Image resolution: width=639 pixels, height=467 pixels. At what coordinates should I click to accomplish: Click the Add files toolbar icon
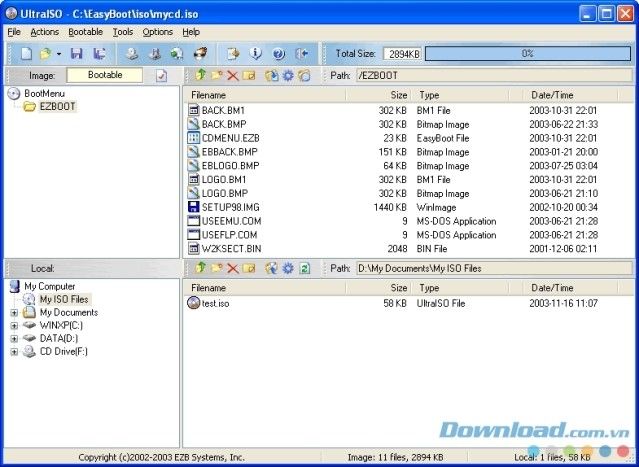[233, 53]
